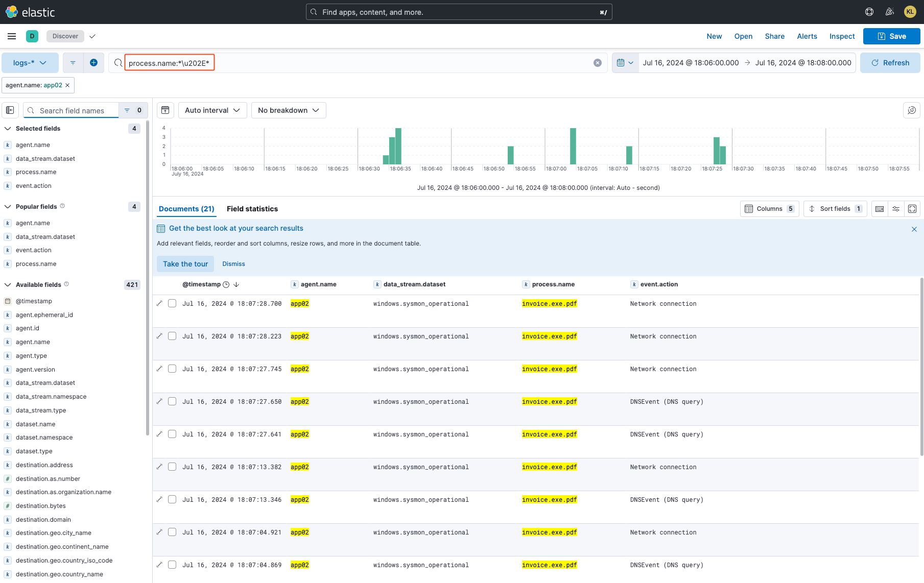Image resolution: width=924 pixels, height=583 pixels.
Task: Enter fullscreen mode for the documents table
Action: click(x=912, y=209)
